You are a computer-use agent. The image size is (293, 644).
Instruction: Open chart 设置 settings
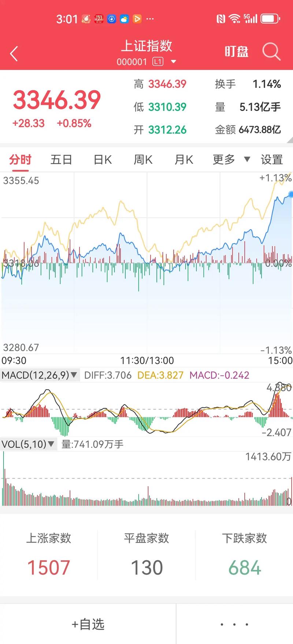tap(271, 160)
